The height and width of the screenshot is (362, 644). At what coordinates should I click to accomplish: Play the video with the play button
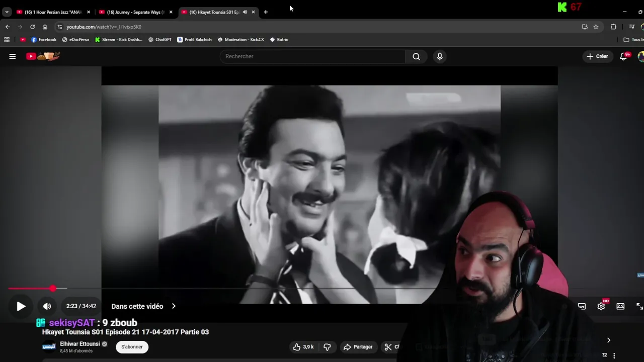pos(21,306)
